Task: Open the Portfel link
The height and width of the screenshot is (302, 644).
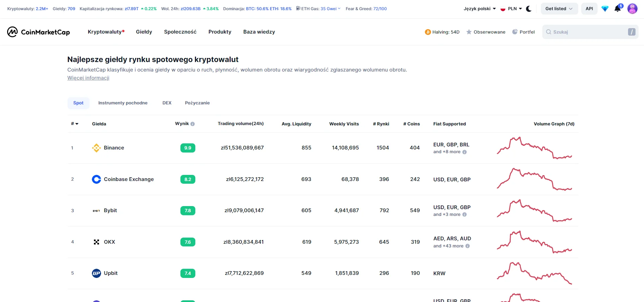Action: pos(523,32)
